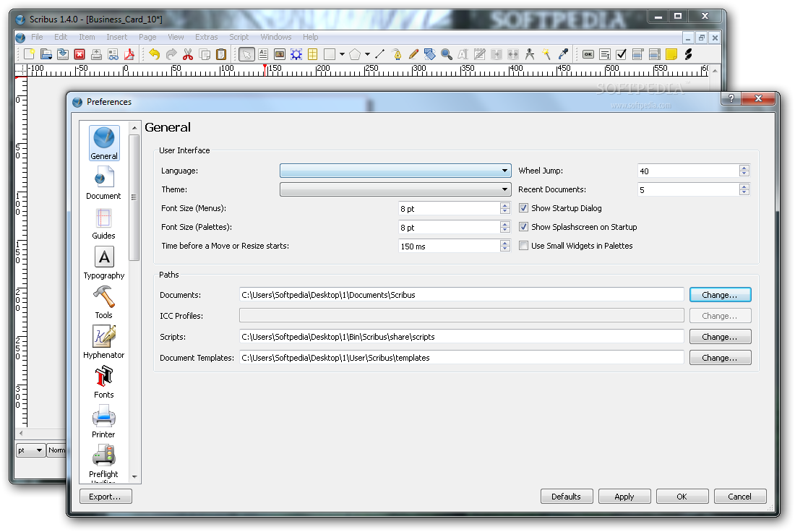Insert link annotation chain icon
The height and width of the screenshot is (532, 795).
pyautogui.click(x=688, y=54)
